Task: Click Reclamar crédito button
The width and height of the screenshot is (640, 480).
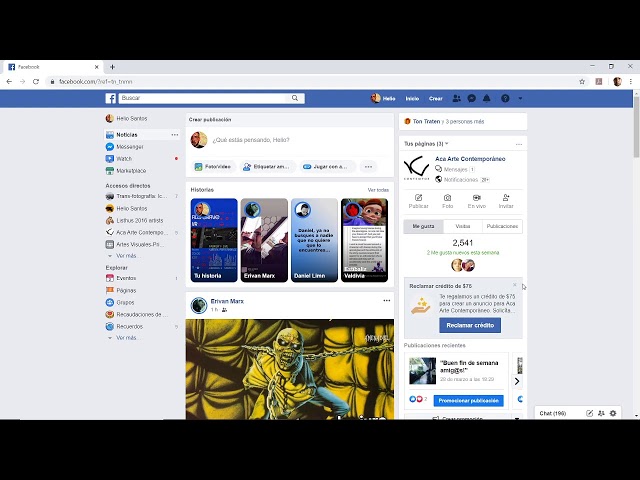Action: point(470,325)
